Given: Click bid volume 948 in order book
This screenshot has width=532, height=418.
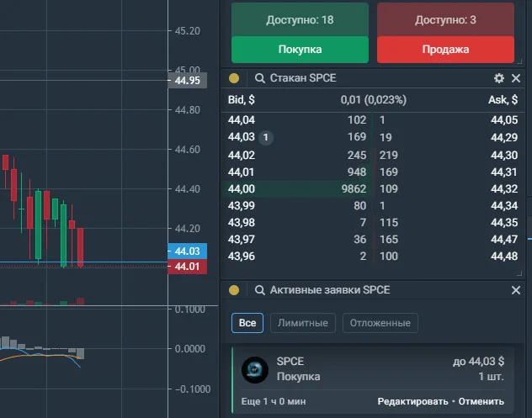Looking at the screenshot, I should pyautogui.click(x=357, y=172).
